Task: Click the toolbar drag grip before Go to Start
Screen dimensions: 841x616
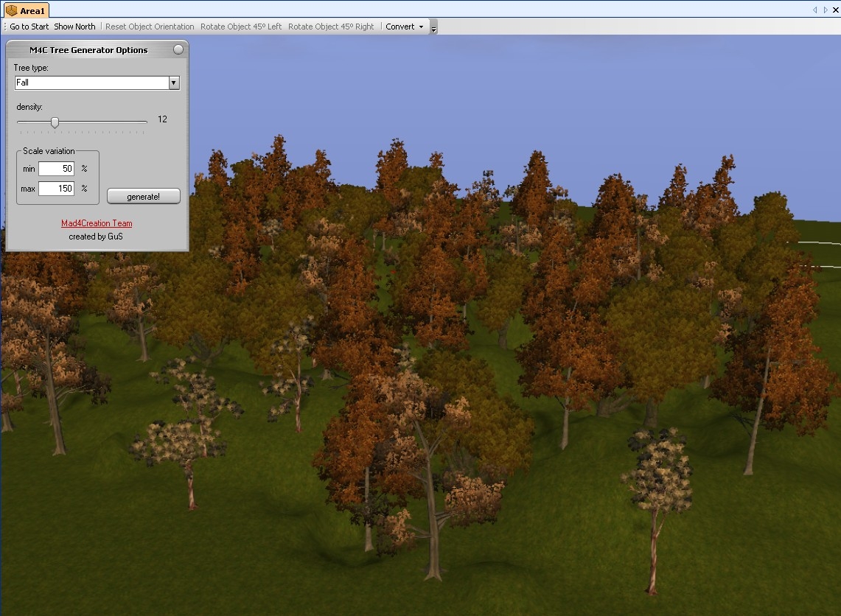Action: [x=4, y=27]
